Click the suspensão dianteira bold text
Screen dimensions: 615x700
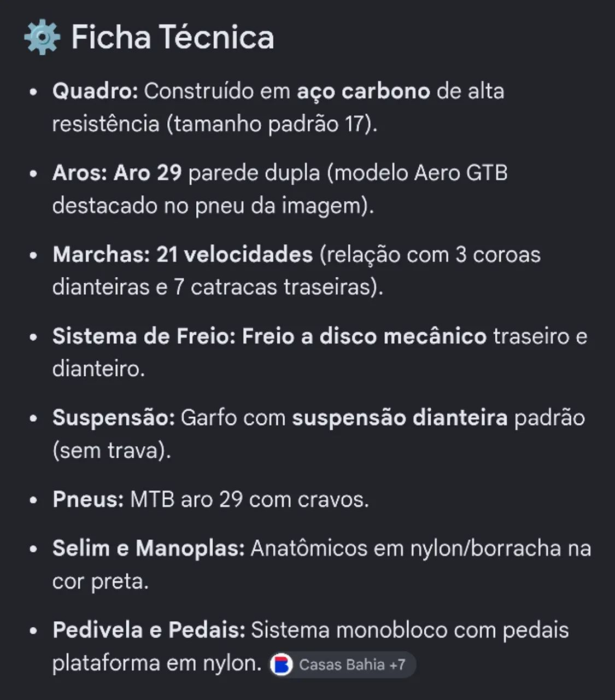[400, 418]
